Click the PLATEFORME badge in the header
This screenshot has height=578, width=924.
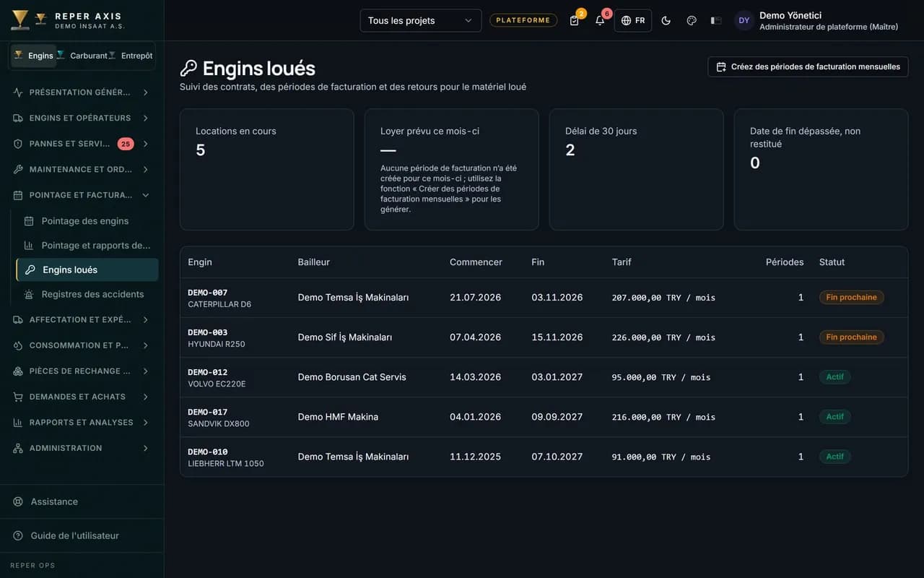[523, 20]
